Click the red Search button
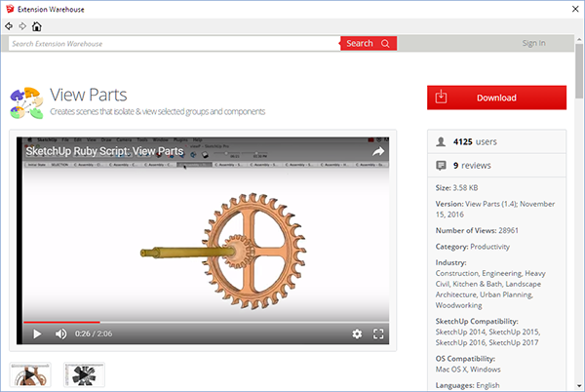Image resolution: width=585 pixels, height=392 pixels. click(x=369, y=43)
